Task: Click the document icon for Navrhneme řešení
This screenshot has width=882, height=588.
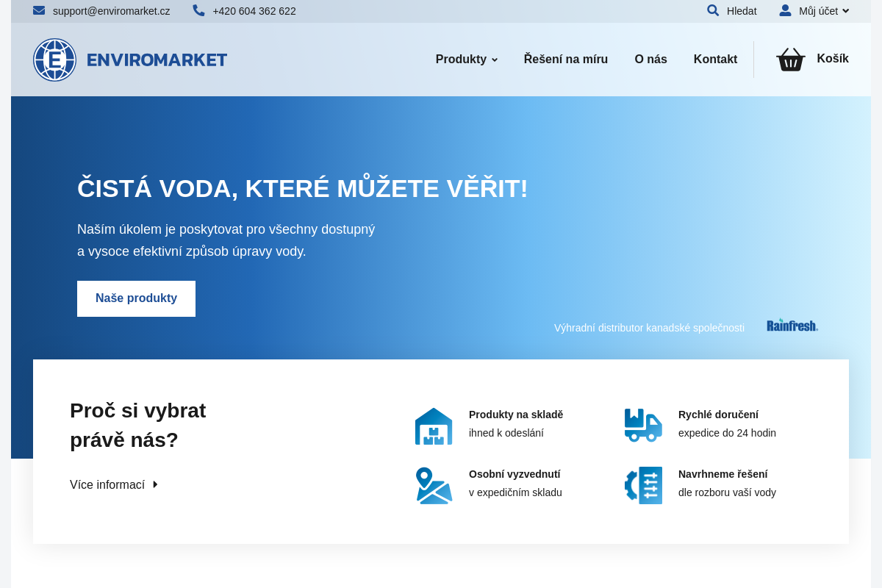Action: 643,485
